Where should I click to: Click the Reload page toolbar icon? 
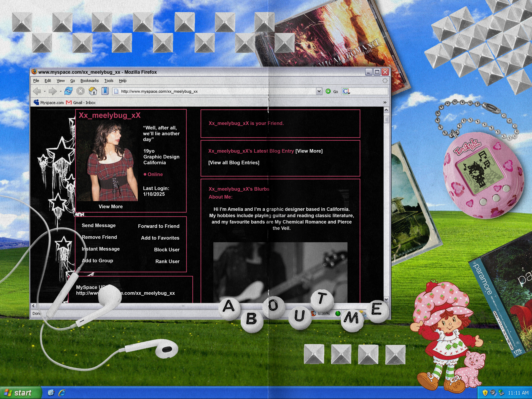pyautogui.click(x=68, y=91)
